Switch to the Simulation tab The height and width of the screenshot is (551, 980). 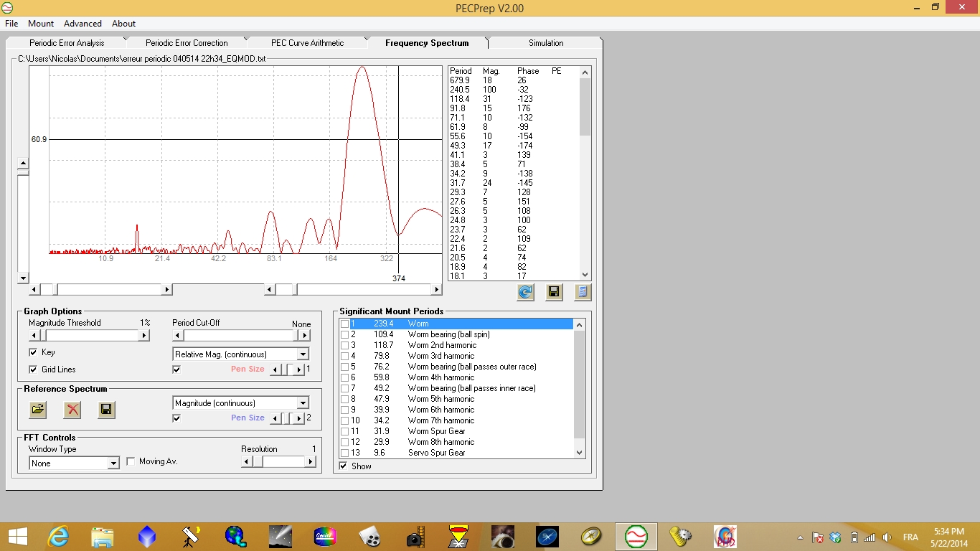point(546,43)
